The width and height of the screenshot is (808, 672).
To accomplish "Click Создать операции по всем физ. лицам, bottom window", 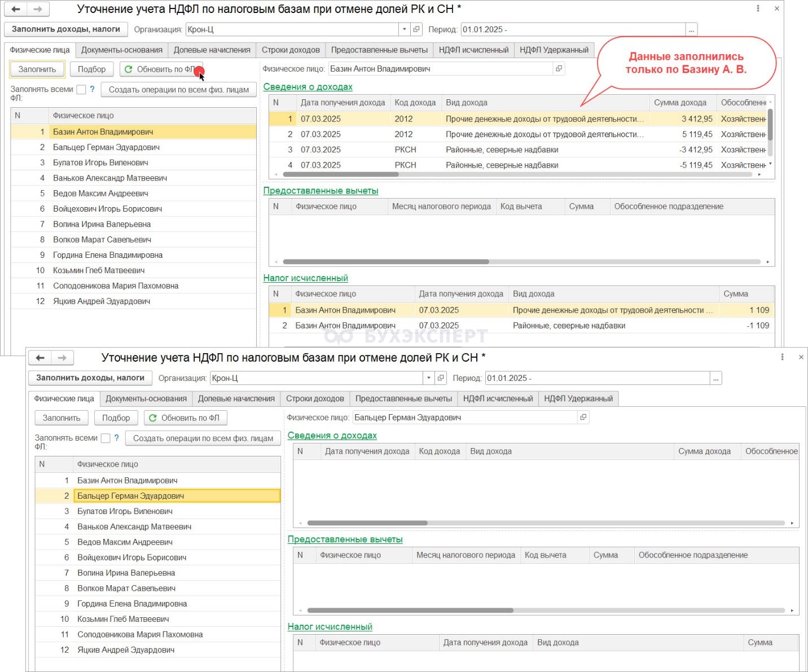I will point(203,438).
